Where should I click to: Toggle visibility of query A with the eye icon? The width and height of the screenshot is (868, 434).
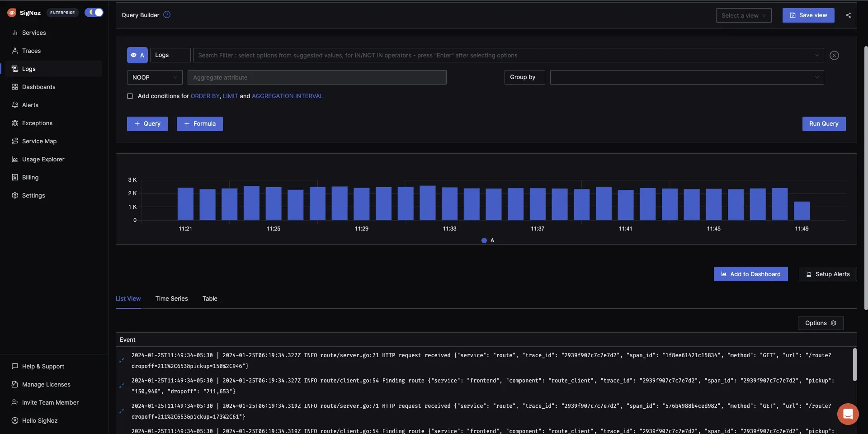pos(134,55)
